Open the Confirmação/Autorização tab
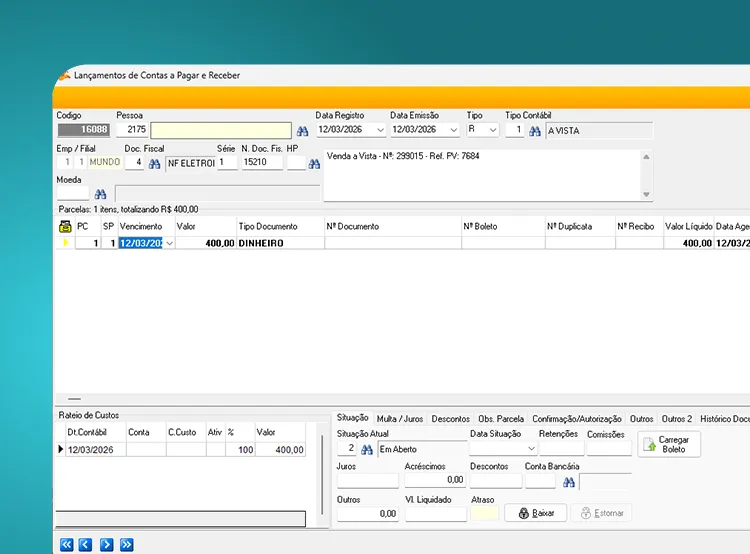Screen dimensions: 750x554 coord(577,419)
